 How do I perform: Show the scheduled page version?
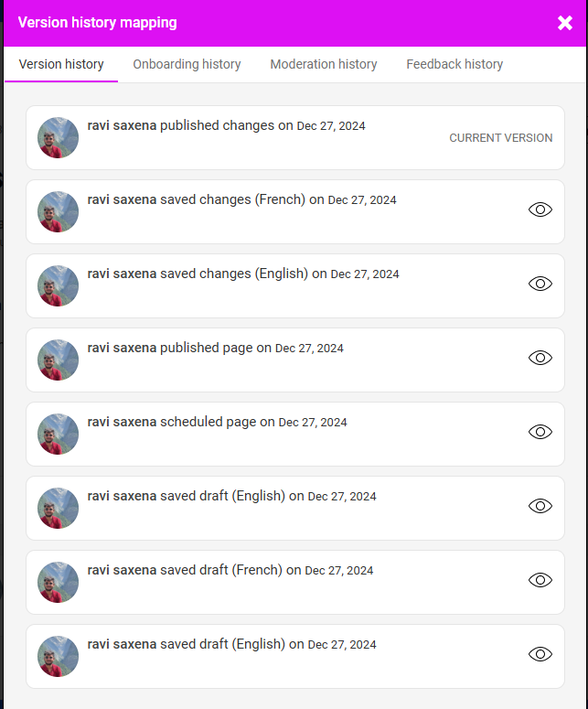pos(540,432)
